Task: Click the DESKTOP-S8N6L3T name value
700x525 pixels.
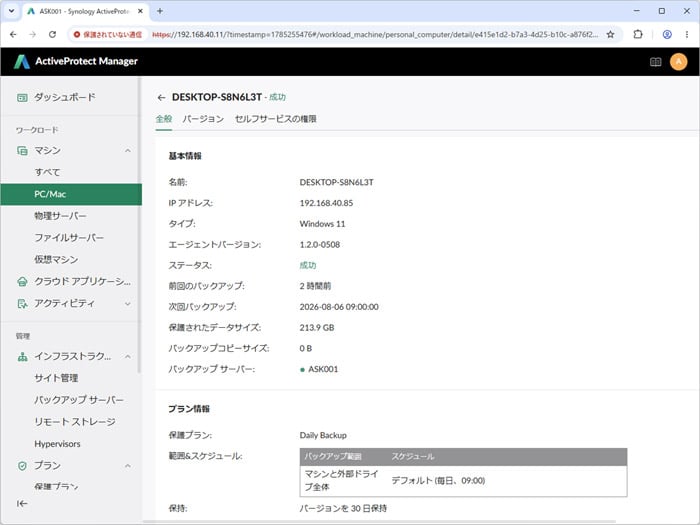Action: tap(337, 182)
